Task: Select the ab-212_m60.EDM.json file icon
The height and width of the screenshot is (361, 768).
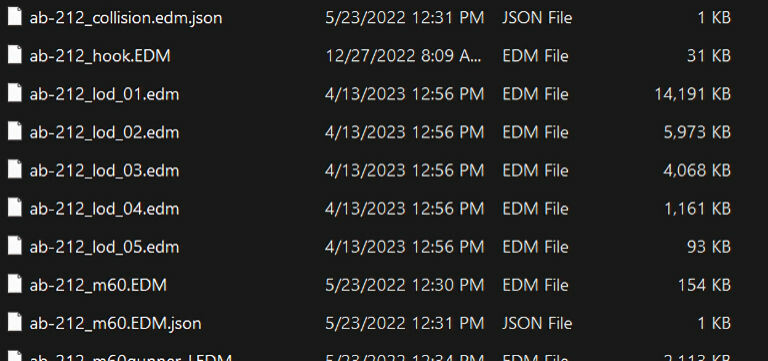Action: tap(15, 323)
